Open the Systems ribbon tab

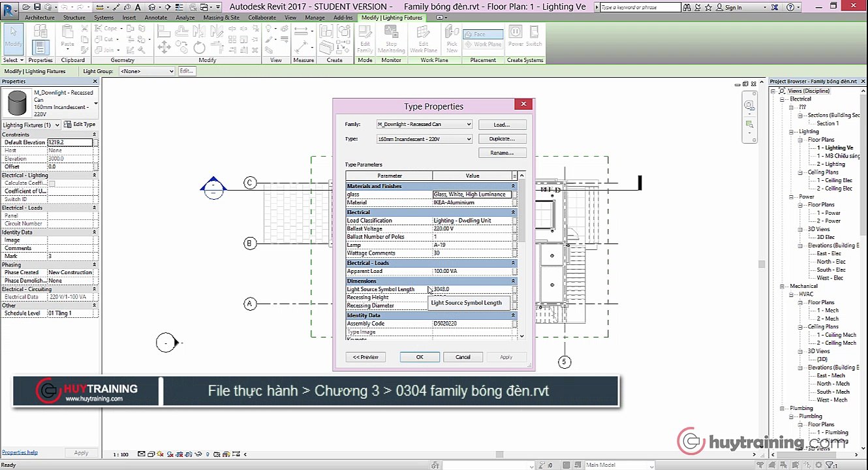pyautogui.click(x=104, y=18)
